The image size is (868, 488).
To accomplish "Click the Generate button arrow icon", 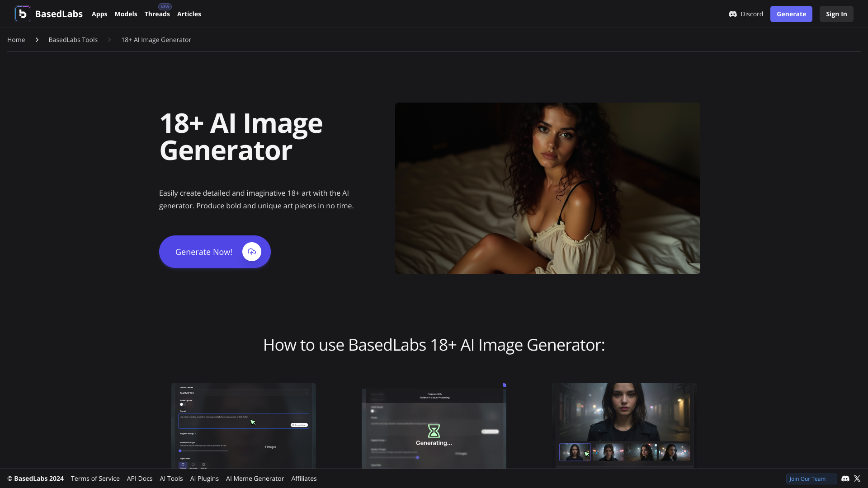I will [251, 251].
